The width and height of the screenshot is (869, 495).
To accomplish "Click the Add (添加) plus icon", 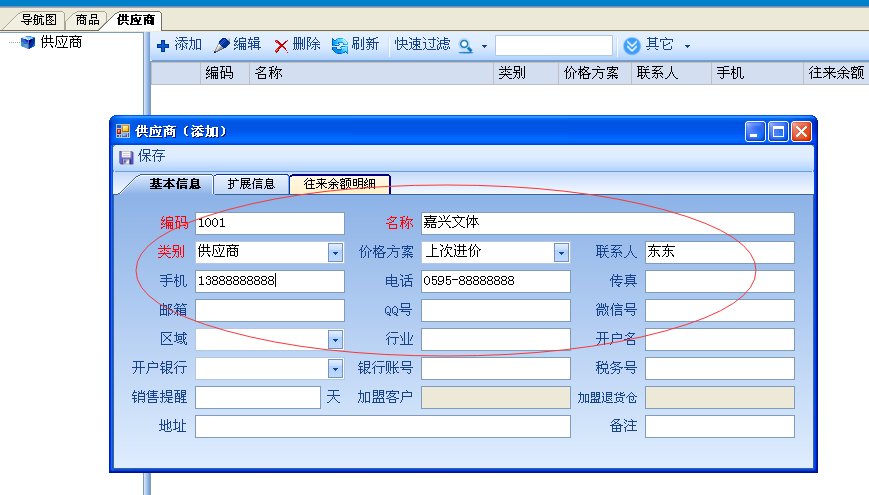I will 163,46.
